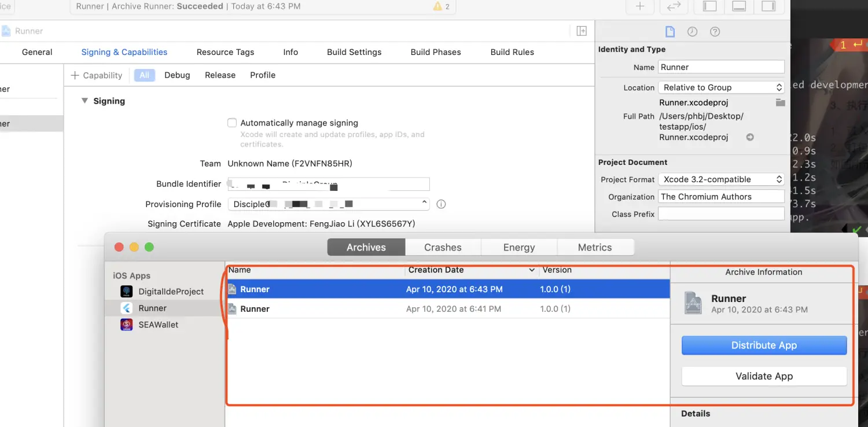Switch to the Energy tab in Organizer
This screenshot has width=868, height=427.
pyautogui.click(x=519, y=247)
